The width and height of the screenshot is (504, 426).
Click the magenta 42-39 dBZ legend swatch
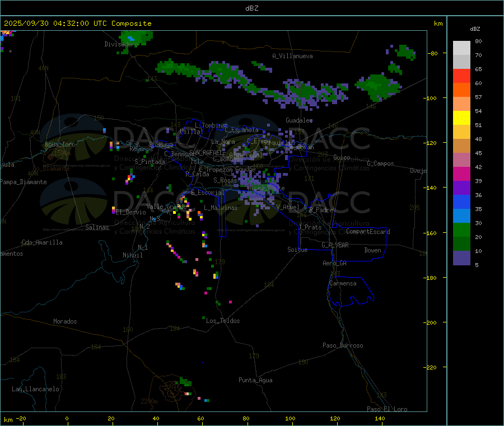point(461,174)
